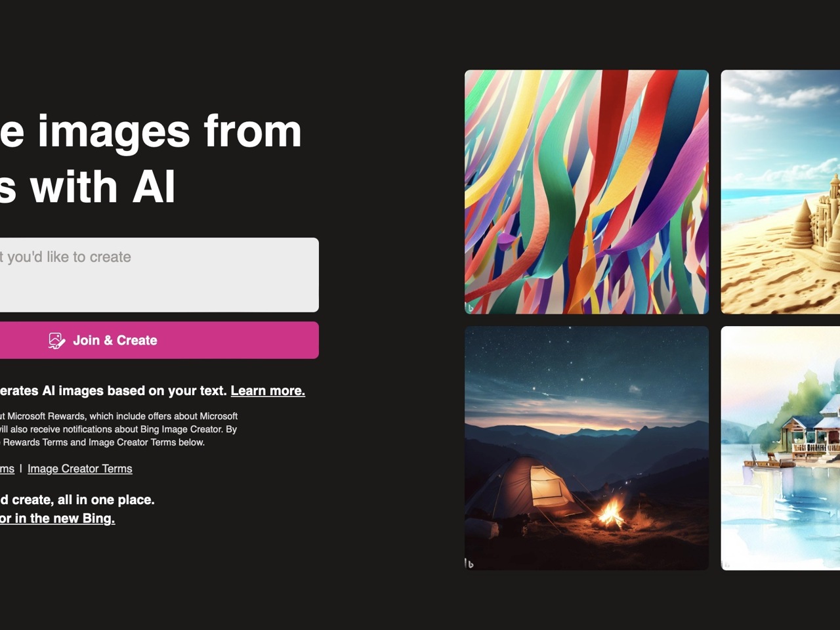Open the Image Creator Terms link
Image resolution: width=840 pixels, height=630 pixels.
[80, 469]
